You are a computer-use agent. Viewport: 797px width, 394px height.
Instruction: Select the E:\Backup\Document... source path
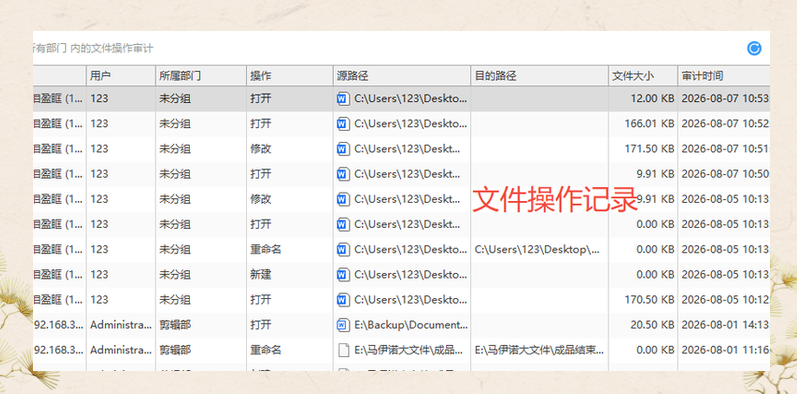pos(411,325)
